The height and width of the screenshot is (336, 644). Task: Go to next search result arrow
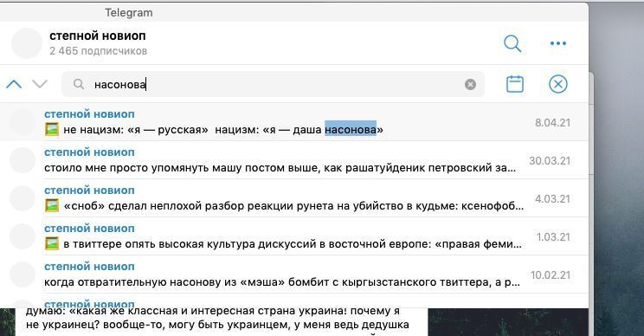click(40, 84)
